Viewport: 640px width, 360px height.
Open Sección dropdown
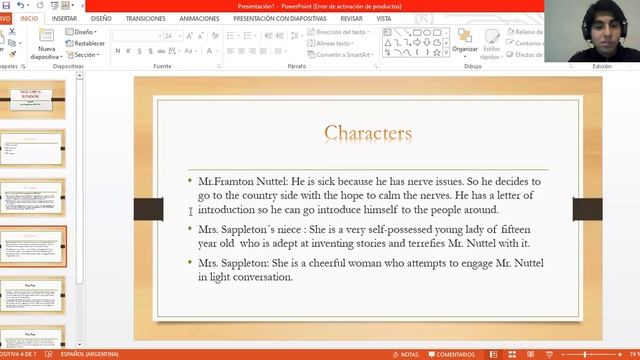(x=83, y=54)
